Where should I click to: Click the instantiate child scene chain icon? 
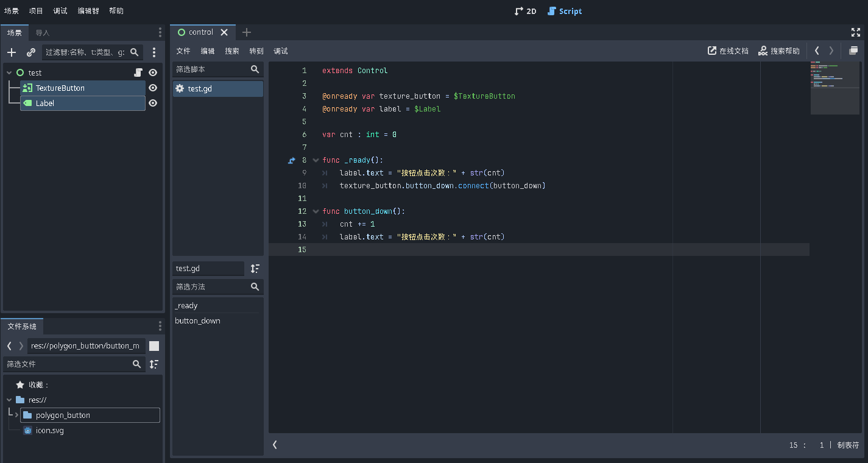[x=30, y=52]
